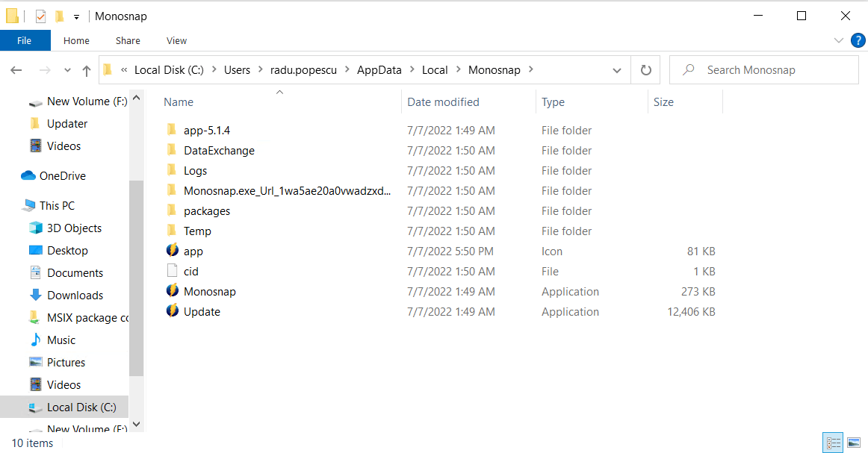Screen dimensions: 868x453
Task: Sort files by Size column
Action: pos(663,101)
